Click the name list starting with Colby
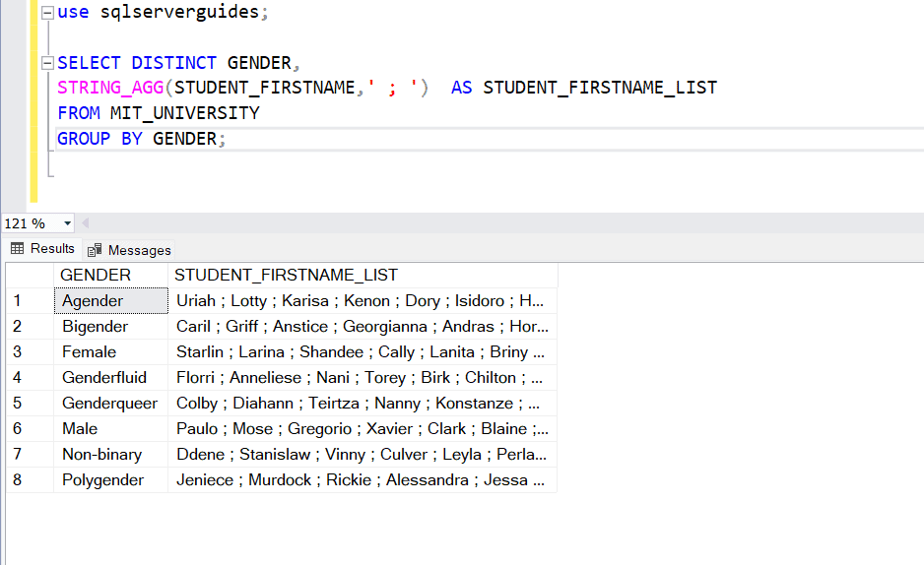Screen dimensions: 924x565 click(363, 404)
